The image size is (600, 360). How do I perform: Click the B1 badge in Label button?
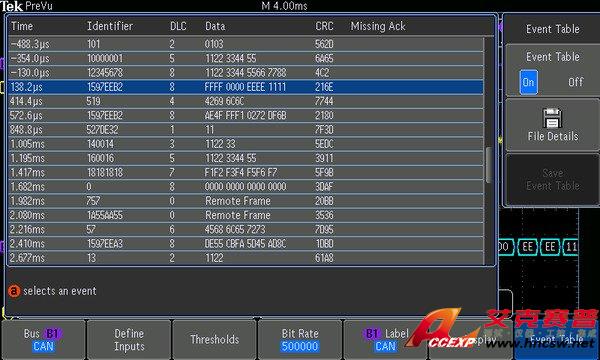click(372, 334)
